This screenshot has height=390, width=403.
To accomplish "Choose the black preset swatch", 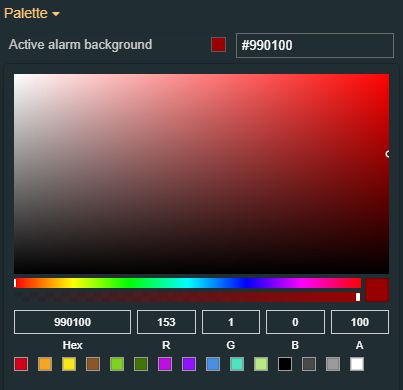I will tap(285, 364).
